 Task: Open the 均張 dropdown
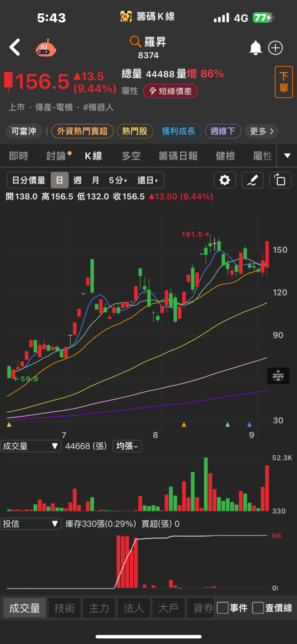pyautogui.click(x=127, y=446)
